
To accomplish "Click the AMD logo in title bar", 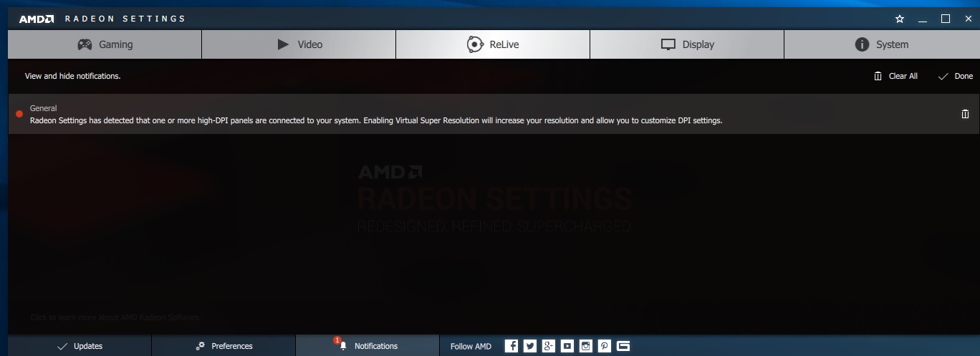I will 36,19.
